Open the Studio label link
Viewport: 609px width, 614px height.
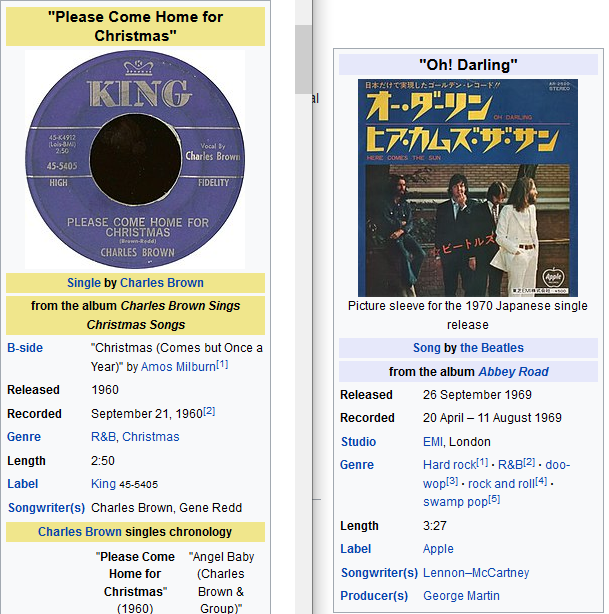click(x=358, y=442)
